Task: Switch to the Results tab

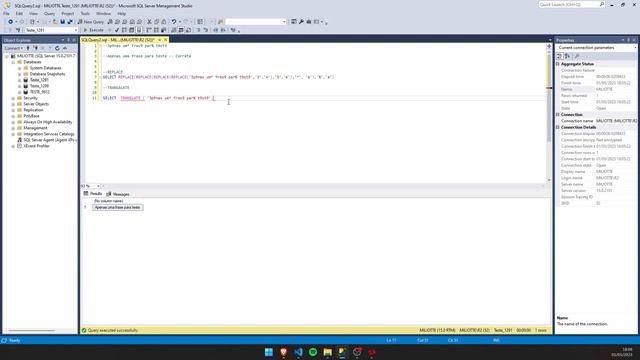Action: click(93, 194)
